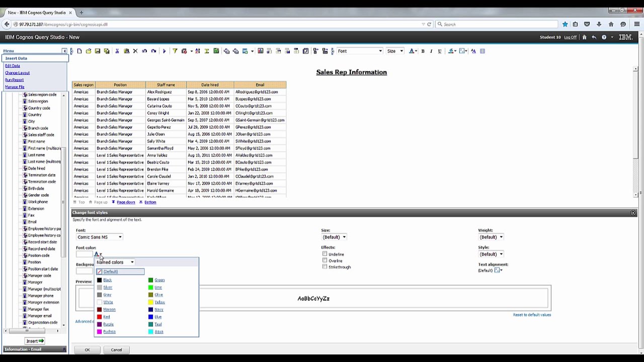Click the background color paint bucket icon
The image size is (644, 362).
pyautogui.click(x=451, y=51)
